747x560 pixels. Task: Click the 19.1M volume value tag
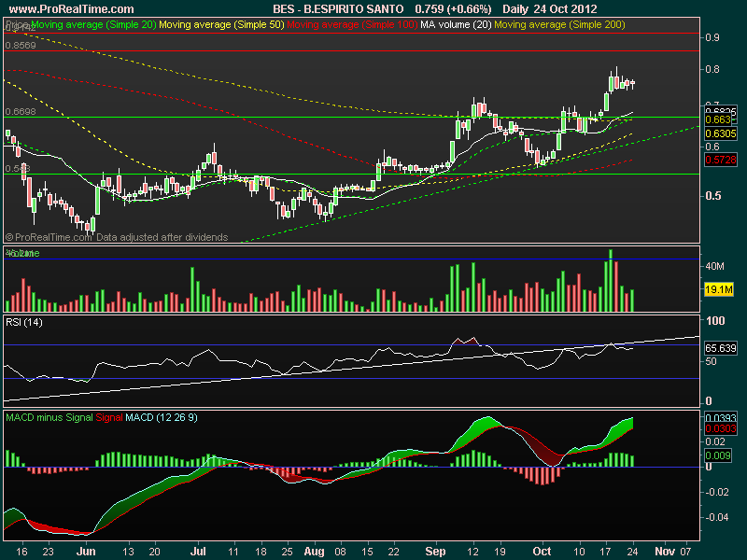click(x=720, y=291)
